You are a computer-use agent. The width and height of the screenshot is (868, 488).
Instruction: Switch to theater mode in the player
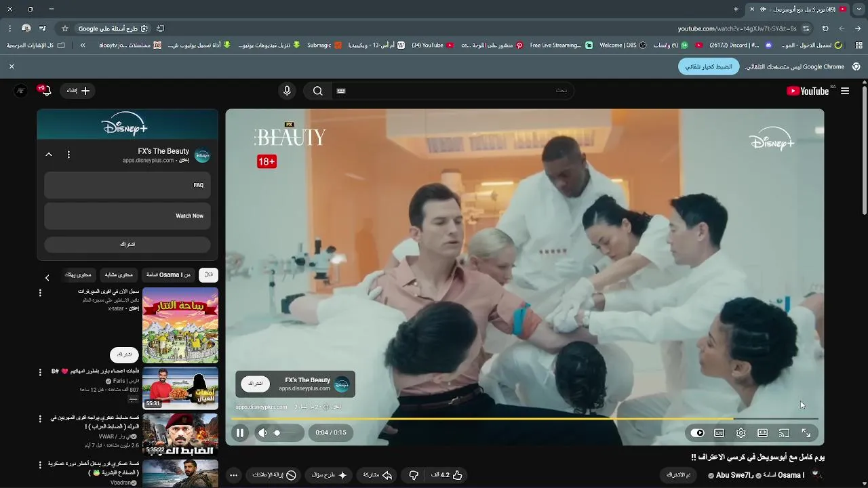pos(763,433)
